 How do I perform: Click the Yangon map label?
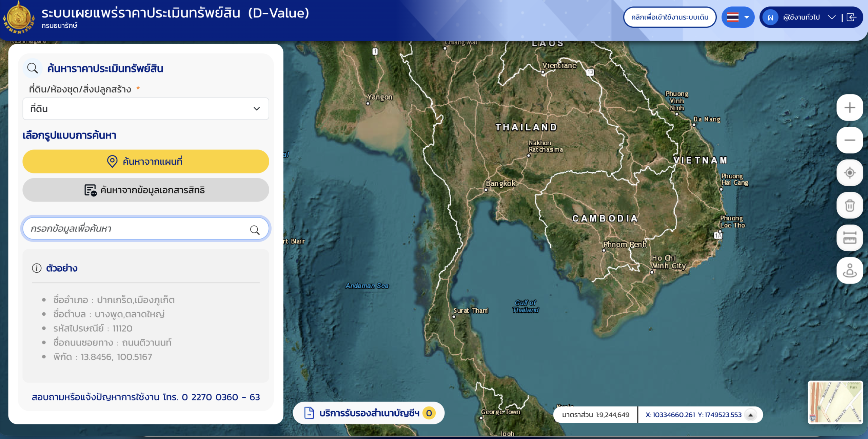tap(380, 97)
